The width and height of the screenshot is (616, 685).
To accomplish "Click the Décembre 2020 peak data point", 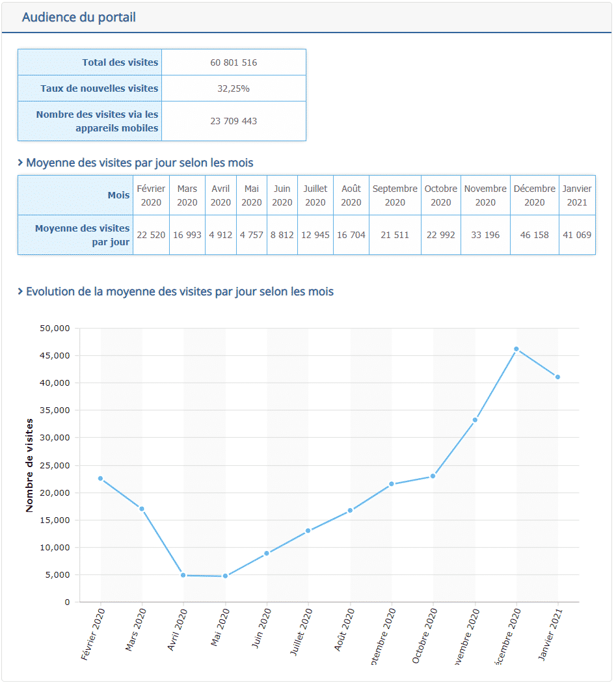I will (516, 349).
